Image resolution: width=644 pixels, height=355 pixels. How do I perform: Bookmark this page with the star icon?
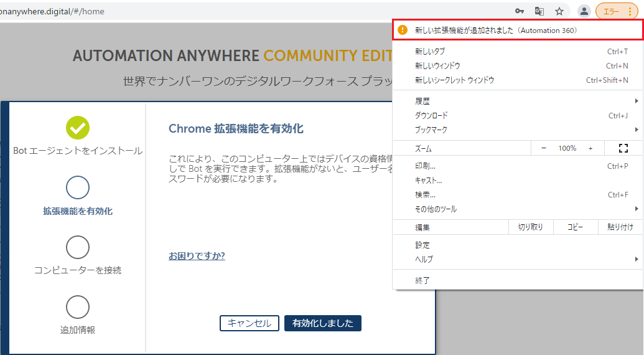559,11
